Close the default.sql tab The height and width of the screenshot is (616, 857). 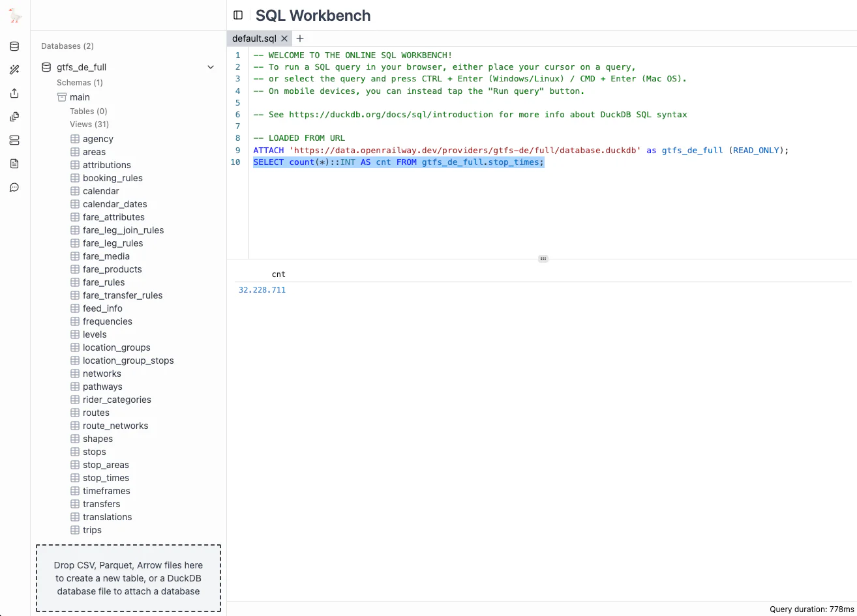click(x=284, y=38)
